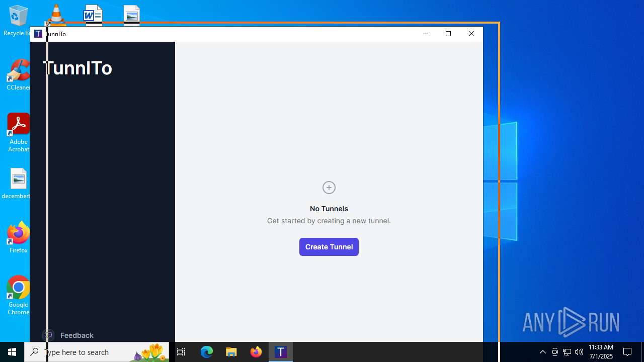Open the Windows Start menu
The width and height of the screenshot is (644, 362).
(x=12, y=352)
